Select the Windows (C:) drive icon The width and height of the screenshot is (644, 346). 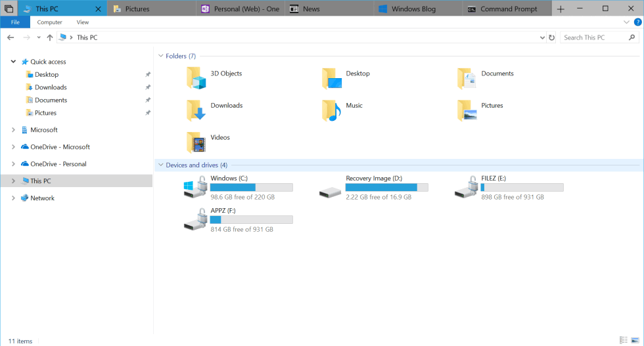click(x=195, y=186)
